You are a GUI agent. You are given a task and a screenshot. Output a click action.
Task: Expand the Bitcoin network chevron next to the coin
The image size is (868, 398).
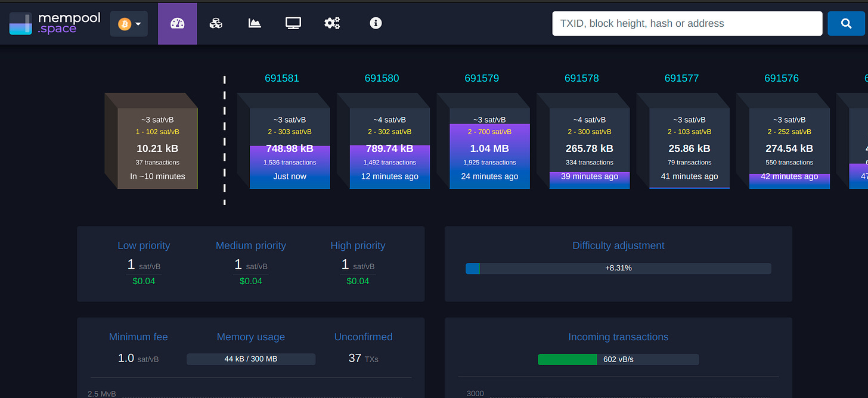pos(137,23)
